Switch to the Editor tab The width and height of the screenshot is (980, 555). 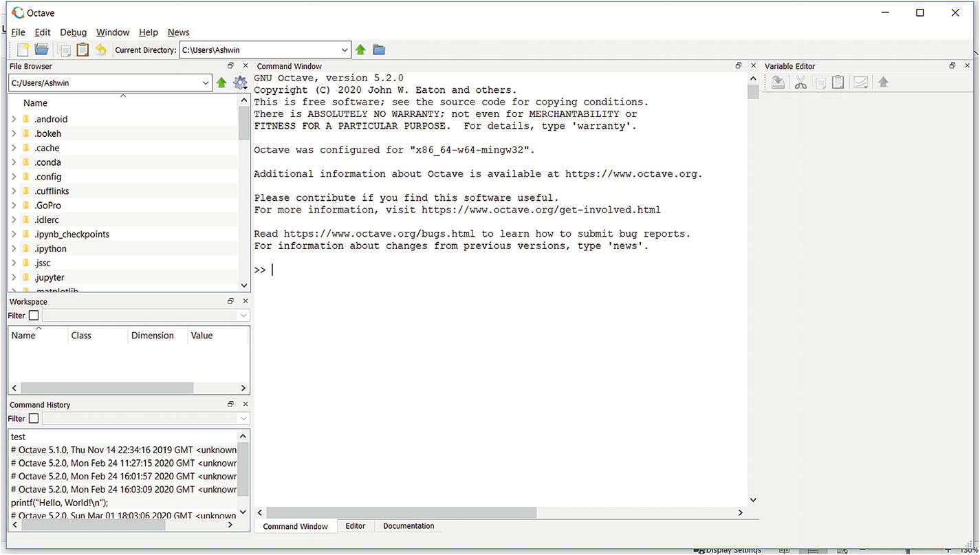pos(356,526)
